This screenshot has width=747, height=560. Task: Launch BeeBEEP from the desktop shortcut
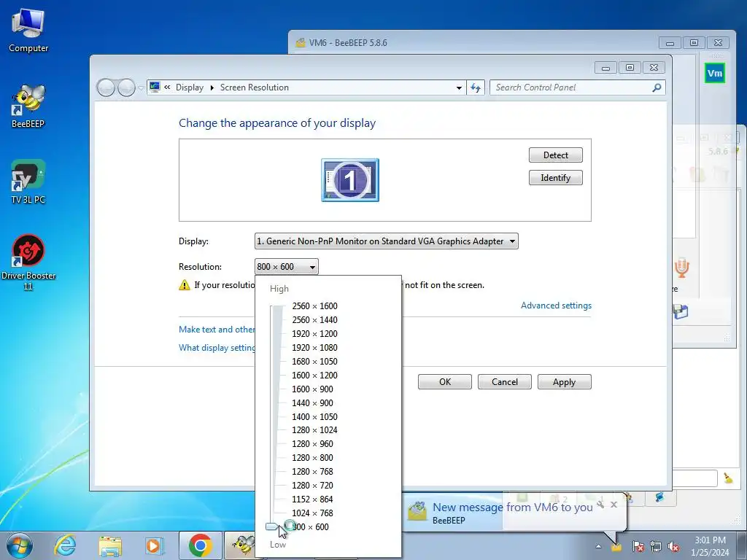pos(28,106)
